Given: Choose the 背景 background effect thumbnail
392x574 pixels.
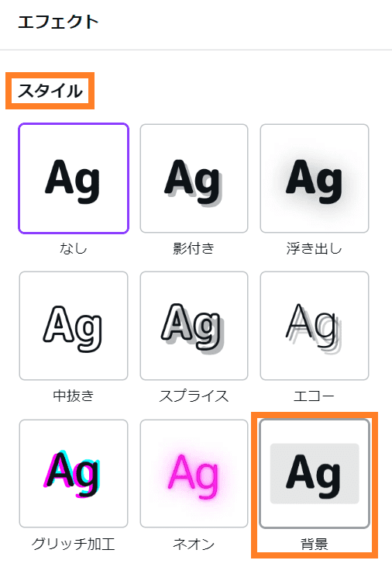Looking at the screenshot, I should pos(315,473).
